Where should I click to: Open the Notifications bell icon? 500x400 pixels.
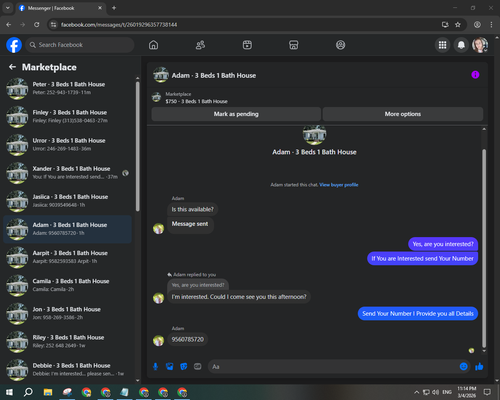click(461, 45)
